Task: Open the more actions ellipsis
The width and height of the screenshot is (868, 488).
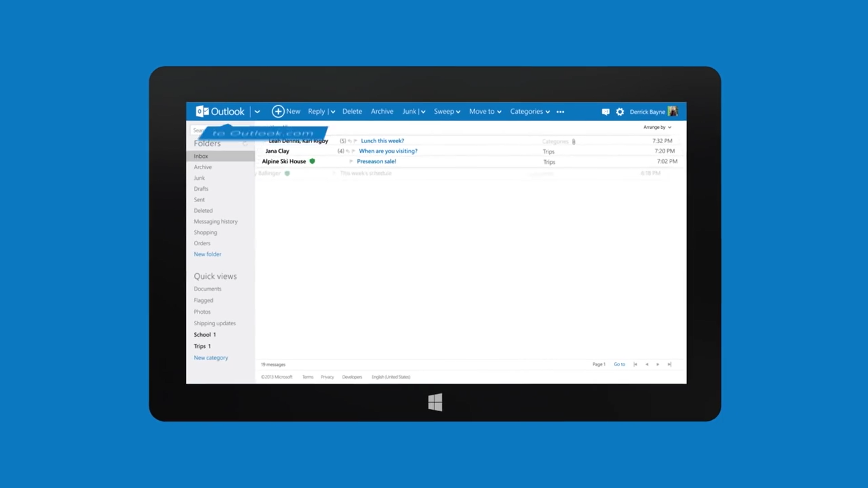Action: tap(560, 112)
